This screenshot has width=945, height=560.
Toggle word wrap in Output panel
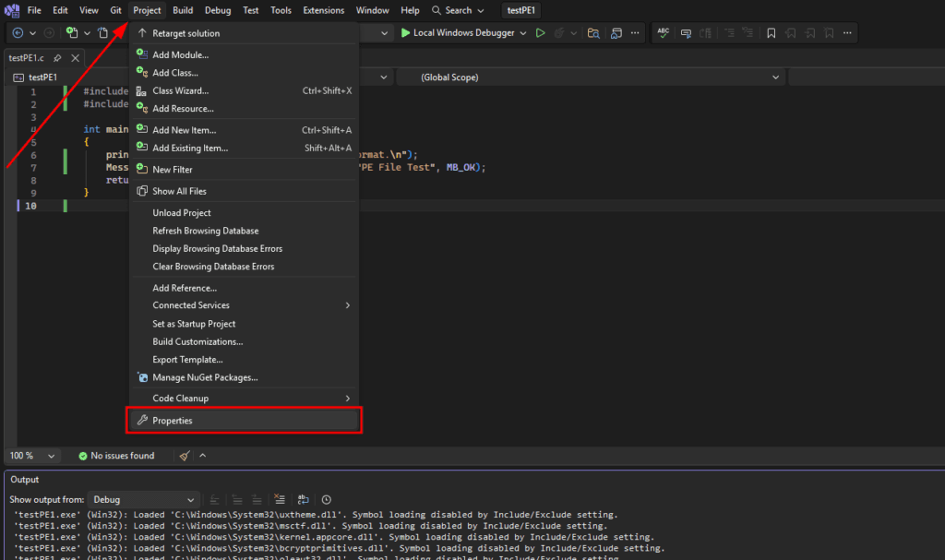click(x=304, y=499)
